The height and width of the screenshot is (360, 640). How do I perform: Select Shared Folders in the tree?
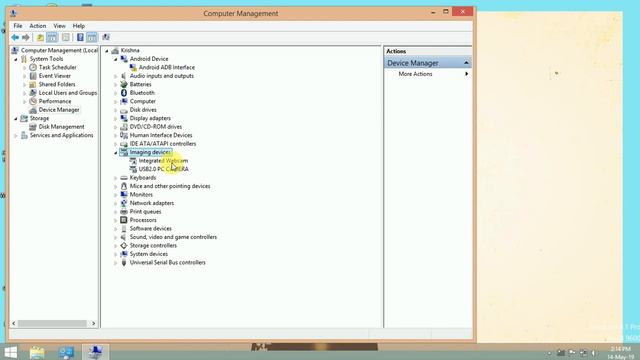pyautogui.click(x=57, y=84)
